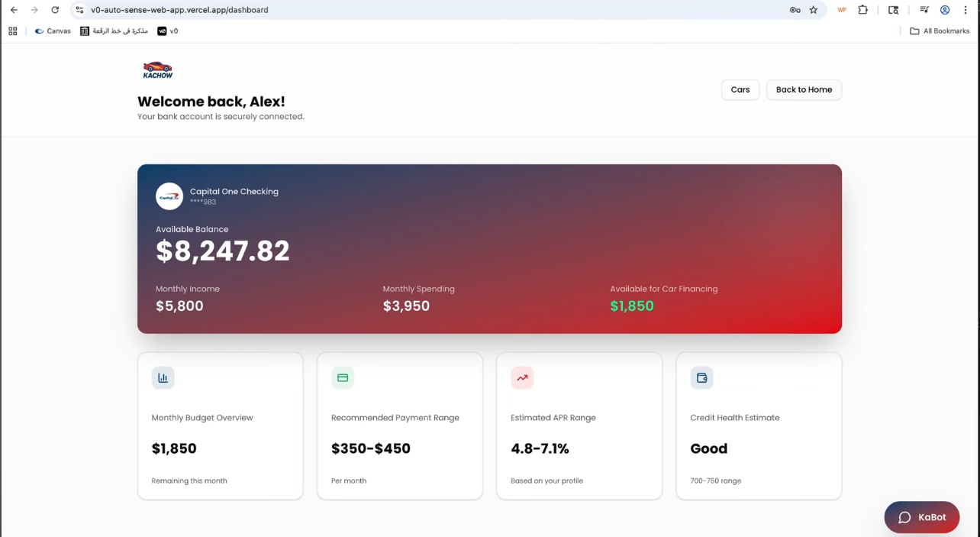Screen dimensions: 980x537
Task: Click the credit card icon in Payment Range card
Action: click(343, 377)
